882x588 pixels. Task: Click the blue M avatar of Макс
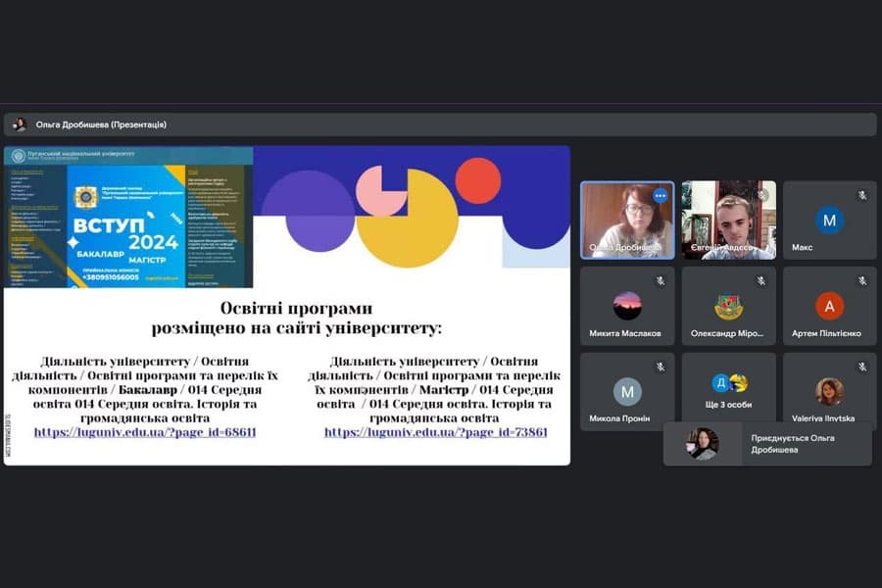pyautogui.click(x=829, y=220)
